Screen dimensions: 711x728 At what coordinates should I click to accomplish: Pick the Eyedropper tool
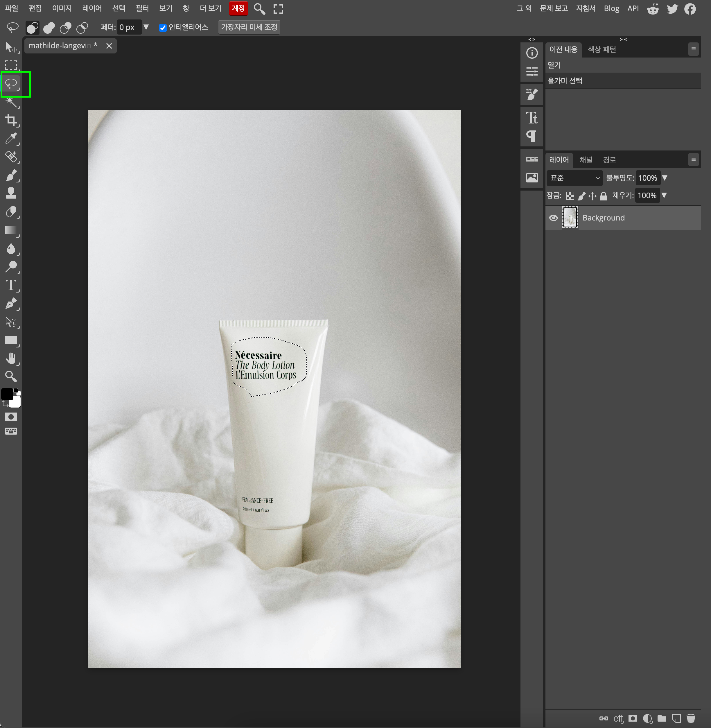[11, 139]
